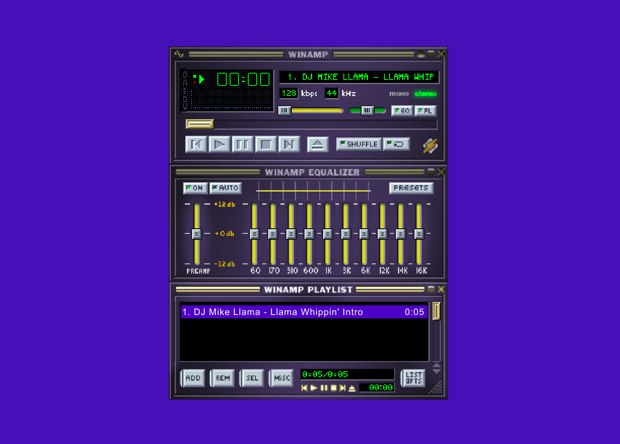Click the 170 Hz band slider handle
The width and height of the screenshot is (620, 444).
tap(272, 234)
